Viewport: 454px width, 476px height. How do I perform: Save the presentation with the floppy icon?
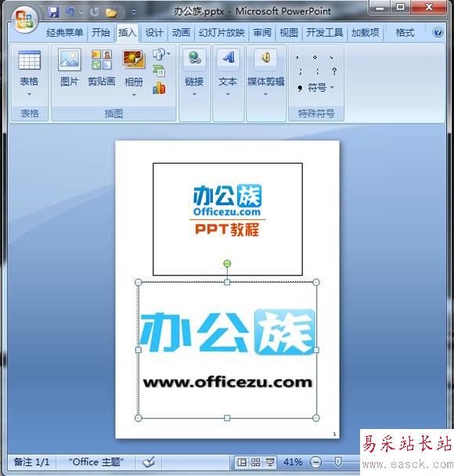click(54, 12)
